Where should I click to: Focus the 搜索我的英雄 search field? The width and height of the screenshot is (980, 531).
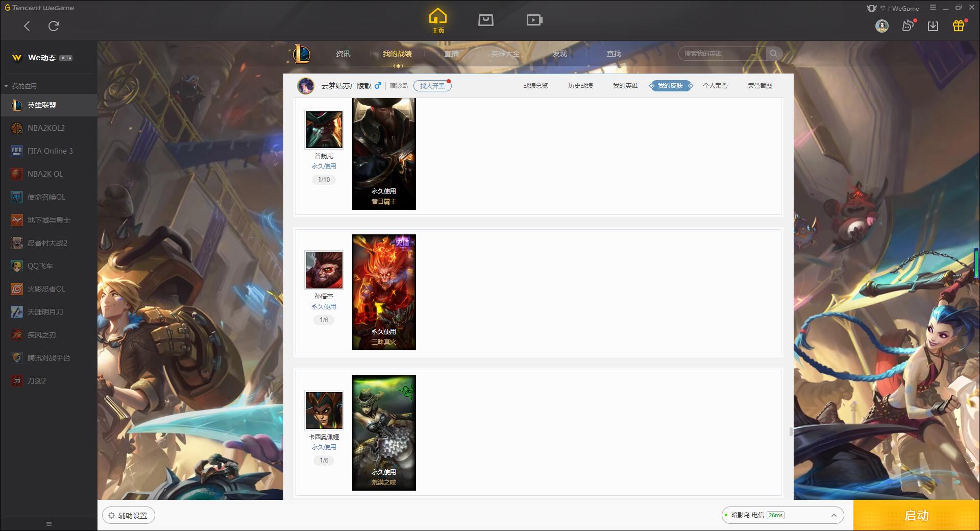tap(722, 54)
